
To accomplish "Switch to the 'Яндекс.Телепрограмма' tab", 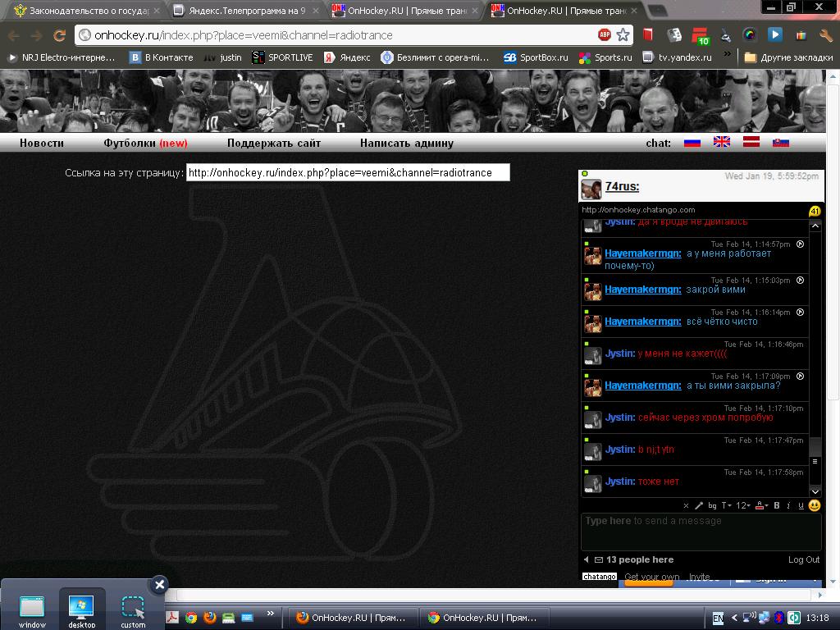I will tap(246, 11).
